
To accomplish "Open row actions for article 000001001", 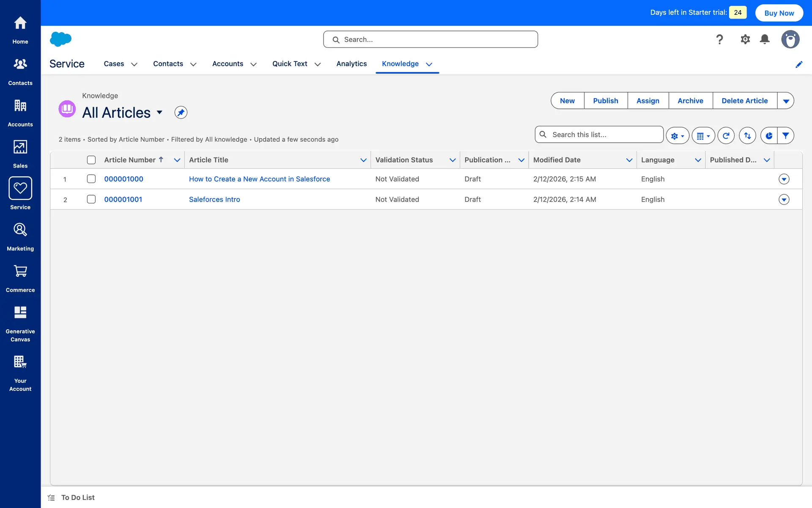I will click(x=784, y=199).
